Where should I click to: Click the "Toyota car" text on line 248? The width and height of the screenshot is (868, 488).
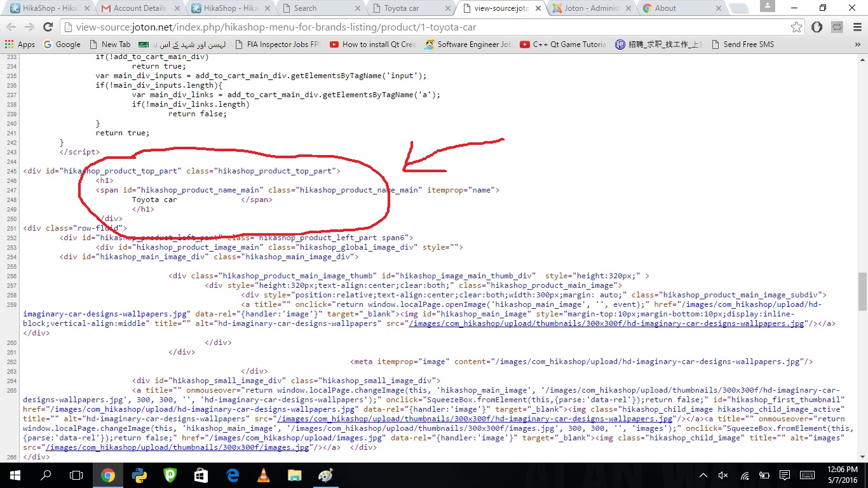pyautogui.click(x=154, y=200)
